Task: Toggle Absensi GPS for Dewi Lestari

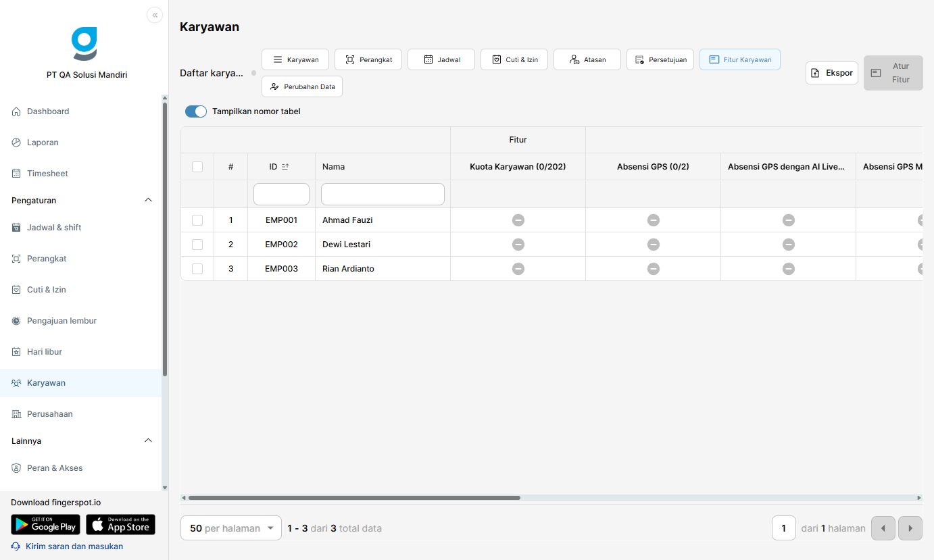Action: click(654, 245)
